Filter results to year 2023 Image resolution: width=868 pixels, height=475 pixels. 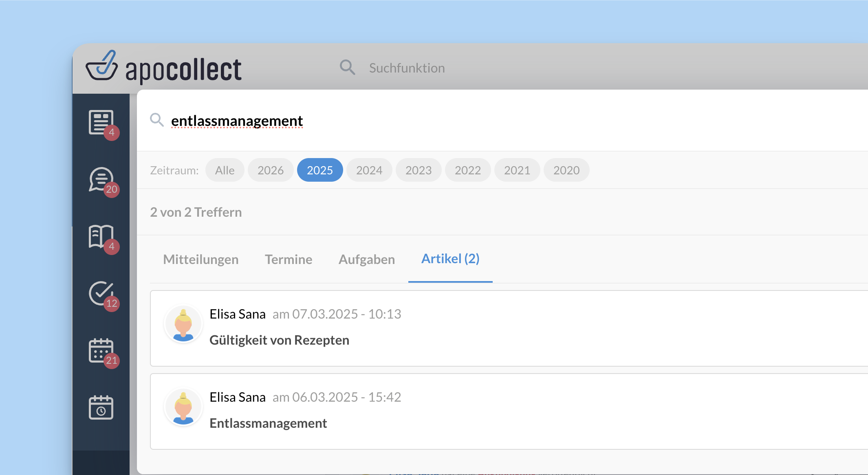pyautogui.click(x=419, y=170)
